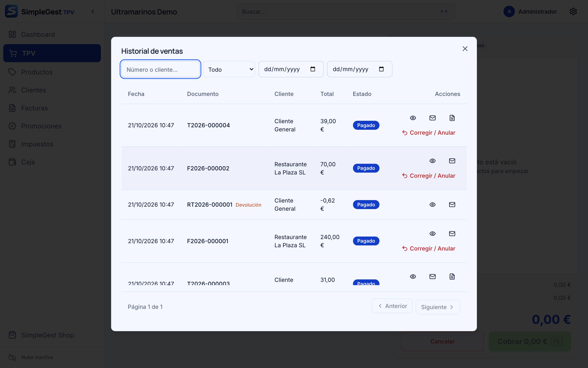
Task: Click the Pagado badge for T2026-000004
Action: [366, 125]
